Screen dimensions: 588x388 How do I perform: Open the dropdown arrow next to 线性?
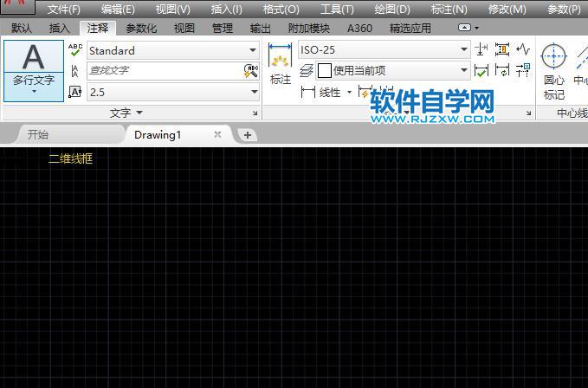coord(350,92)
